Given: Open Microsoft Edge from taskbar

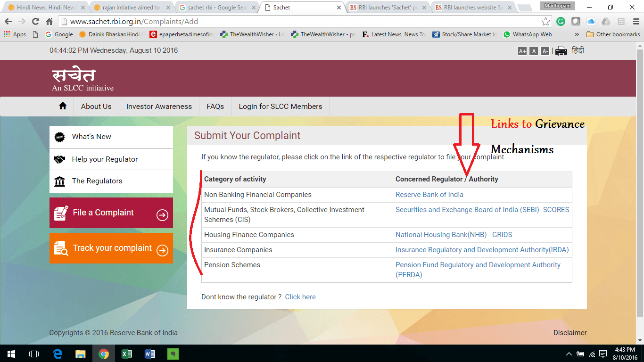Looking at the screenshot, I should click(58, 354).
